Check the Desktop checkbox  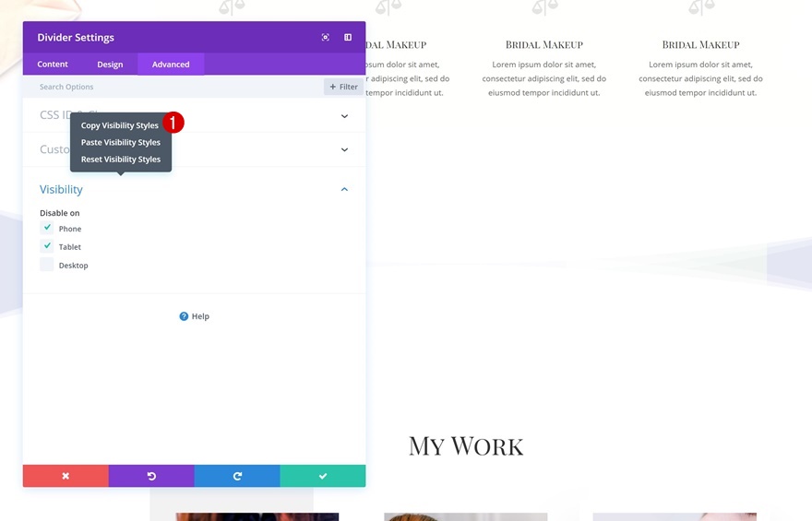(x=47, y=265)
